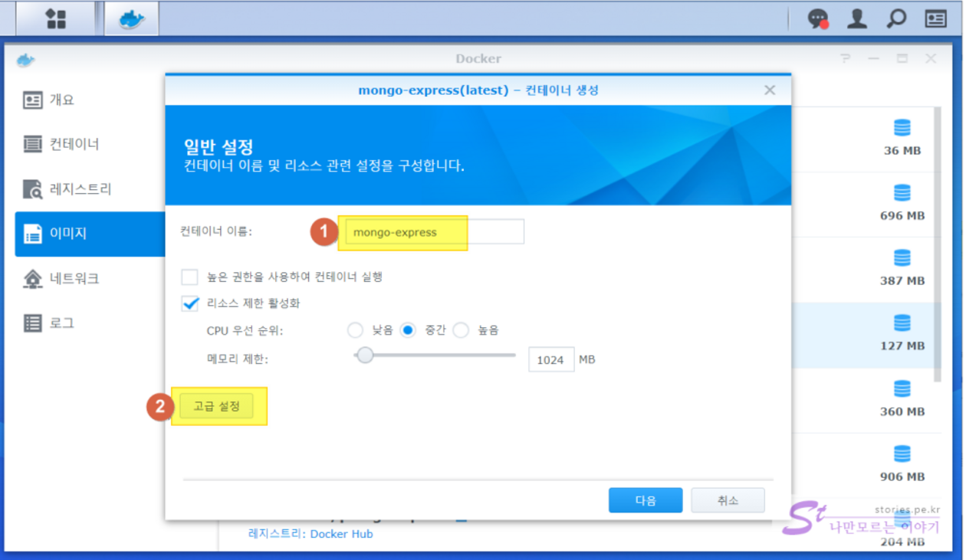Select the 낮음 CPU priority radio button
The width and height of the screenshot is (966, 560).
point(355,330)
